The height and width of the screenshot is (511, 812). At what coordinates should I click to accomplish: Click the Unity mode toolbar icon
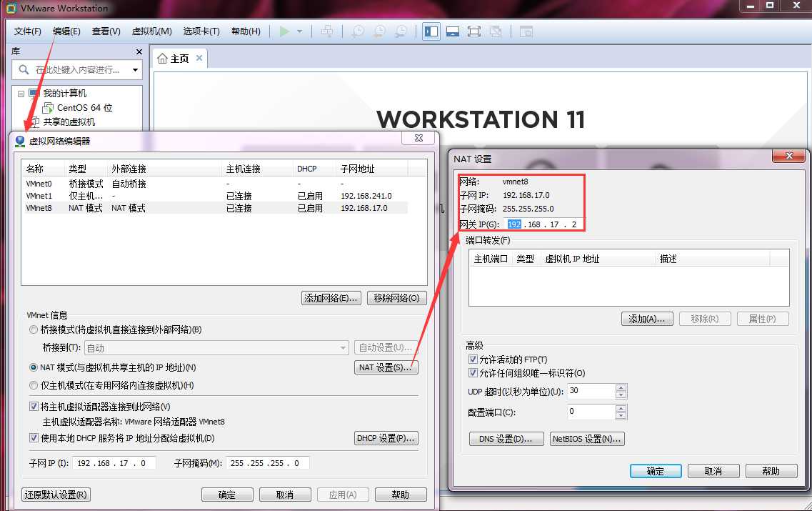(x=496, y=31)
